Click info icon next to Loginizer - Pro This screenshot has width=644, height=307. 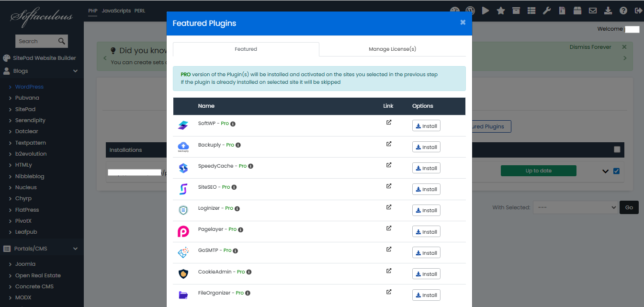click(237, 208)
